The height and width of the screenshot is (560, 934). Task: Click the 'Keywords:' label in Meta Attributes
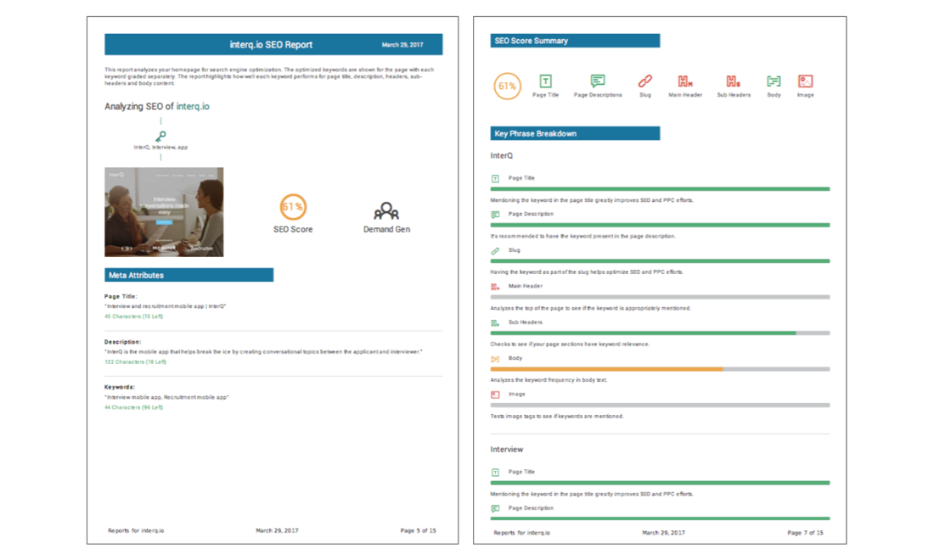click(120, 388)
